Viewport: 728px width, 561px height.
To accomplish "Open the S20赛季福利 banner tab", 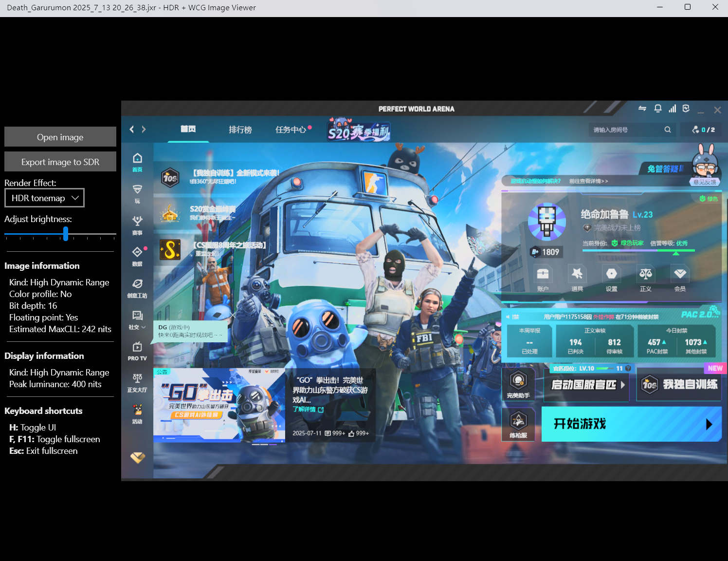I will pos(359,130).
